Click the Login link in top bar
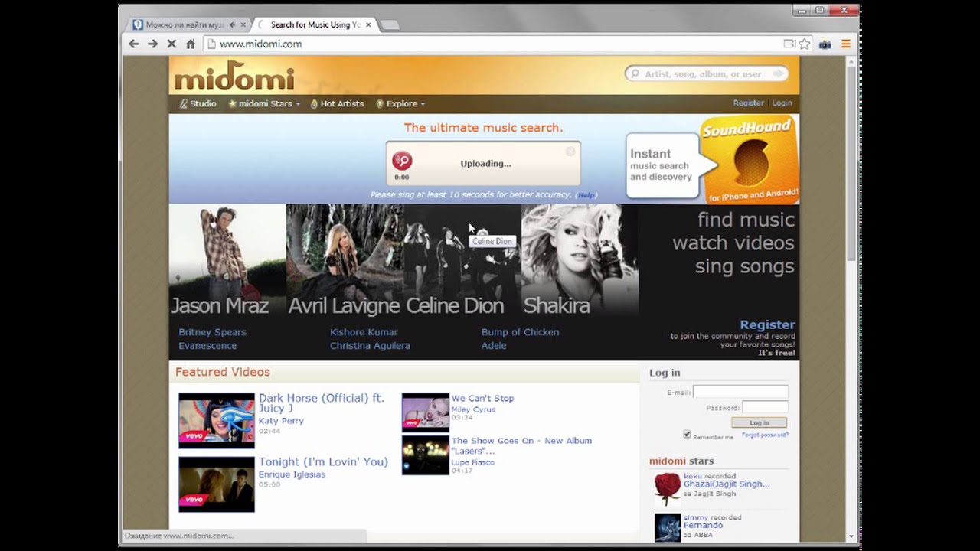The height and width of the screenshot is (551, 980). (782, 103)
